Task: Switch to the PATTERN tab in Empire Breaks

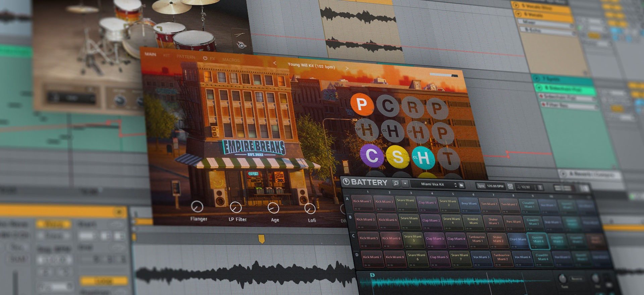Action: coord(186,57)
